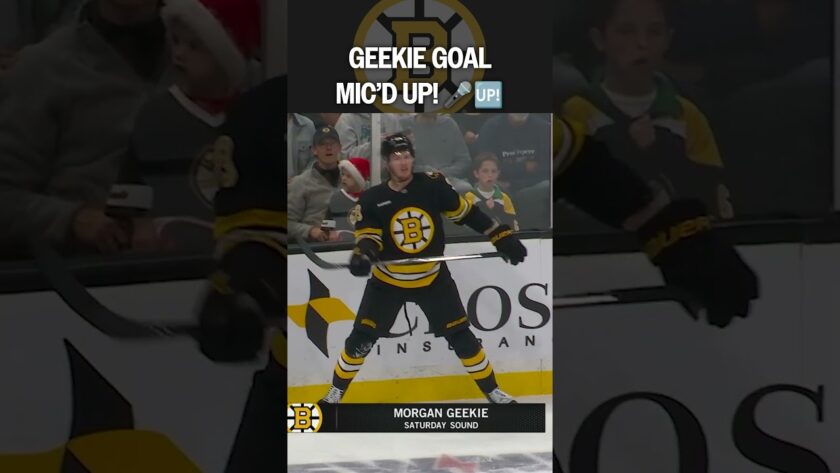Click the player's black helmet
This screenshot has height=473, width=840.
(x=397, y=145)
